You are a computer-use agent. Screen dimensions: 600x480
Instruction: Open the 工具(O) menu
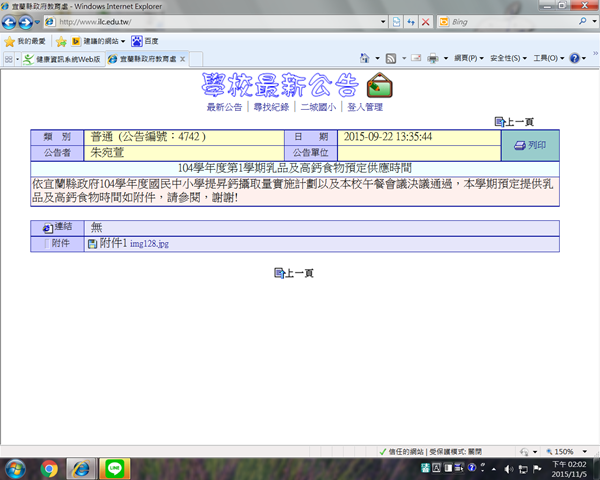547,59
